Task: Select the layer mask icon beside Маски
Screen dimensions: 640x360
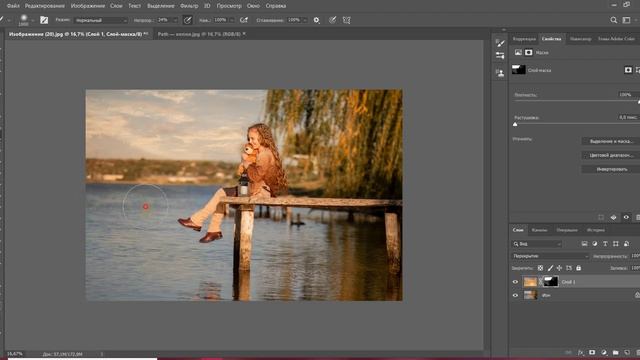Action: [x=529, y=52]
